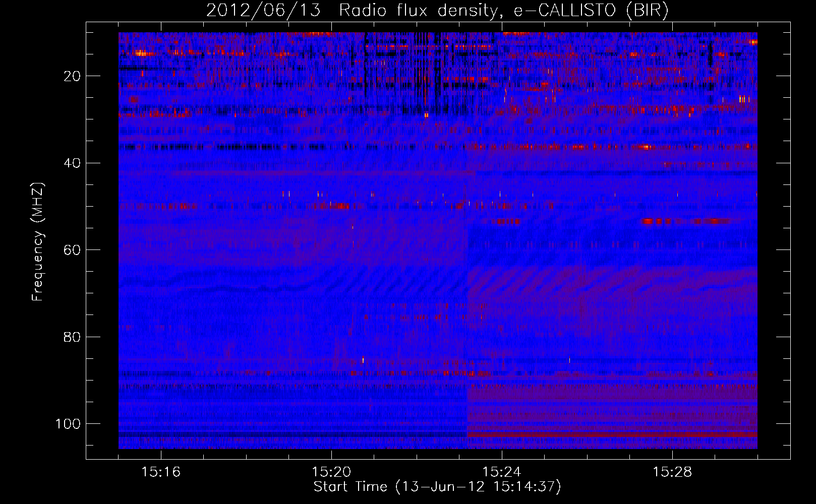The height and width of the screenshot is (504, 816).
Task: Click the plot title '2012/06/13 Radio flux density, e-CALLISTO (BIR)'
Action: [437, 10]
